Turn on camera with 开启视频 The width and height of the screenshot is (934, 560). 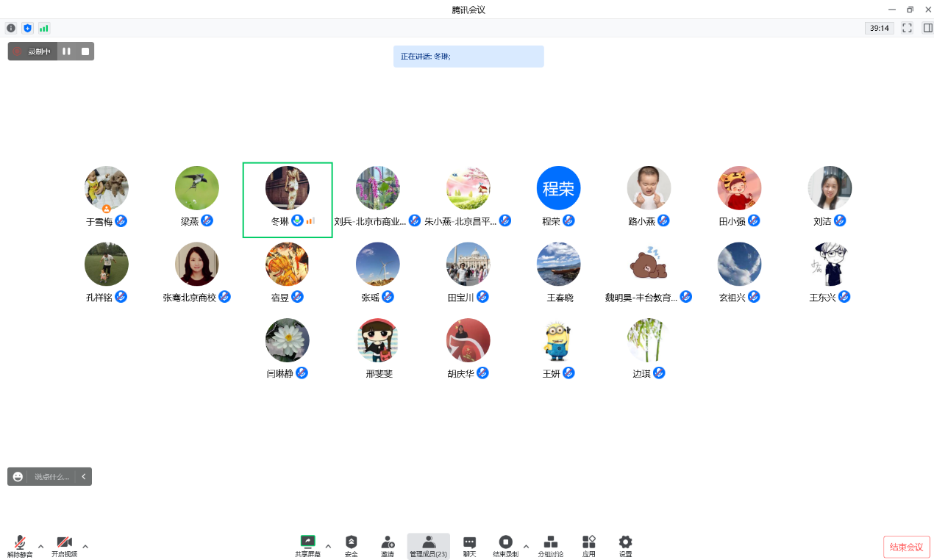click(64, 546)
